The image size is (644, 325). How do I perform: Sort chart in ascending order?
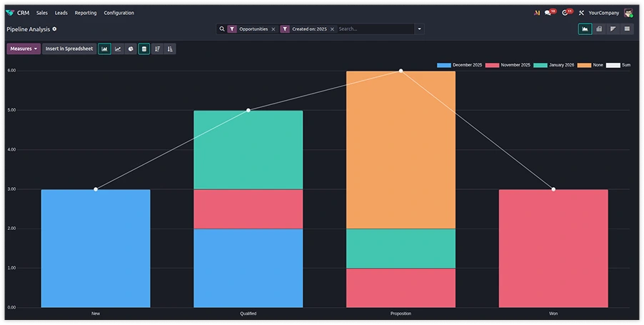[170, 49]
